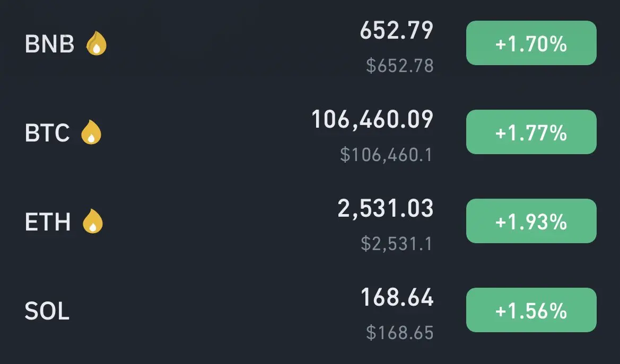Click the empty area of the SOL row

coord(214,310)
